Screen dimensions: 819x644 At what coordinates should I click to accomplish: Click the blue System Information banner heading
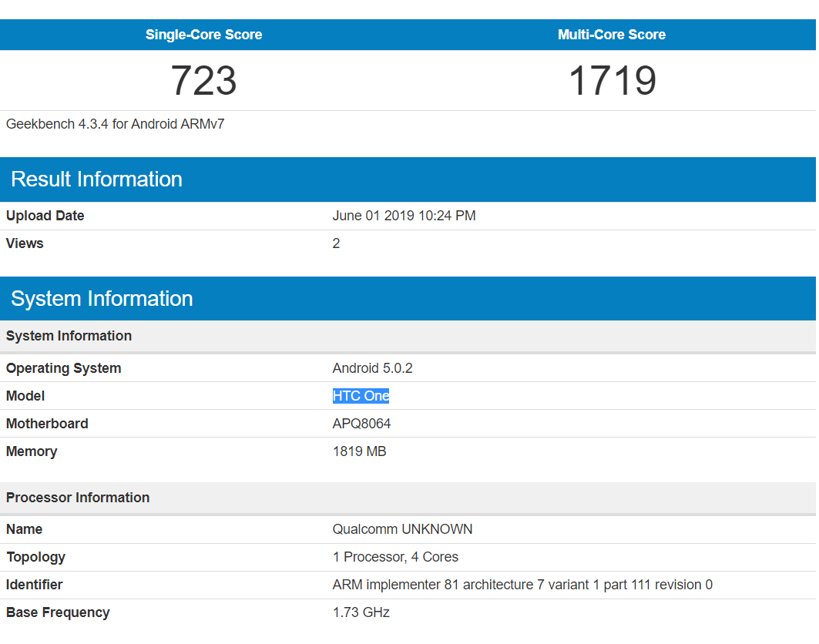coord(102,299)
